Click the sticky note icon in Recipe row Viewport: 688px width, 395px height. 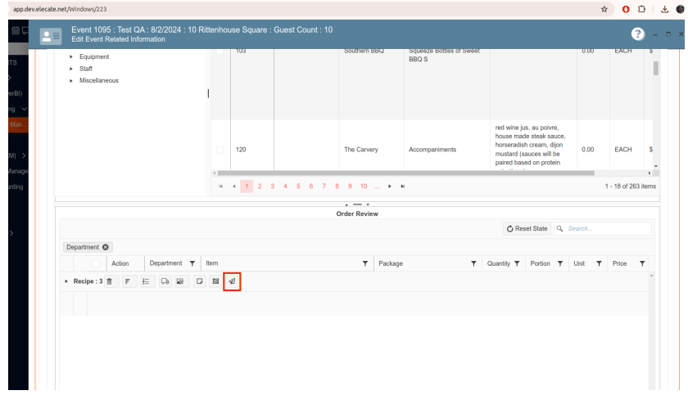[x=200, y=281]
